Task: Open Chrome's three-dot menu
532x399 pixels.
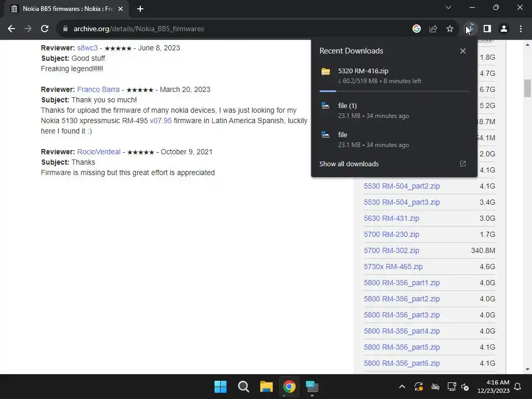Action: (x=521, y=29)
